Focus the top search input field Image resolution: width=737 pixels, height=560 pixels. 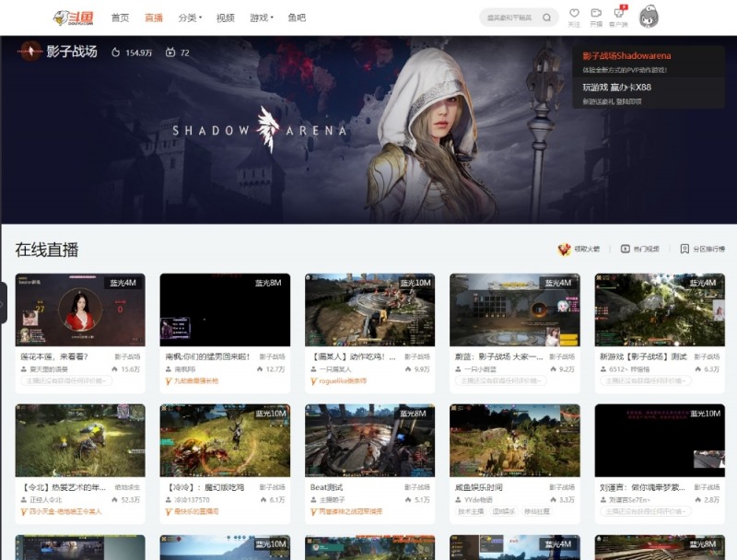510,17
